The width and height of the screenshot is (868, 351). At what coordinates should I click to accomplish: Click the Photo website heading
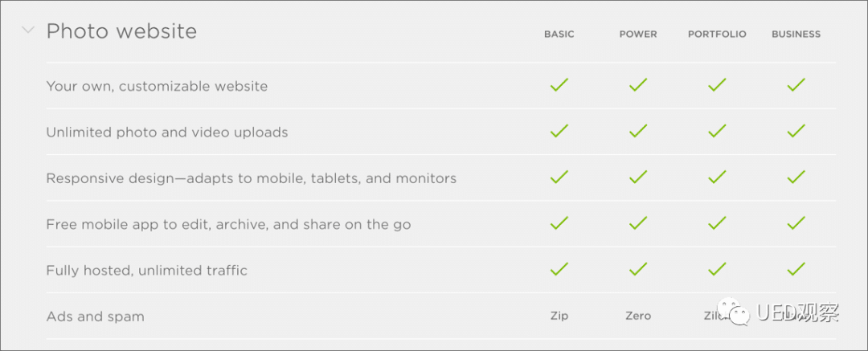[x=121, y=31]
